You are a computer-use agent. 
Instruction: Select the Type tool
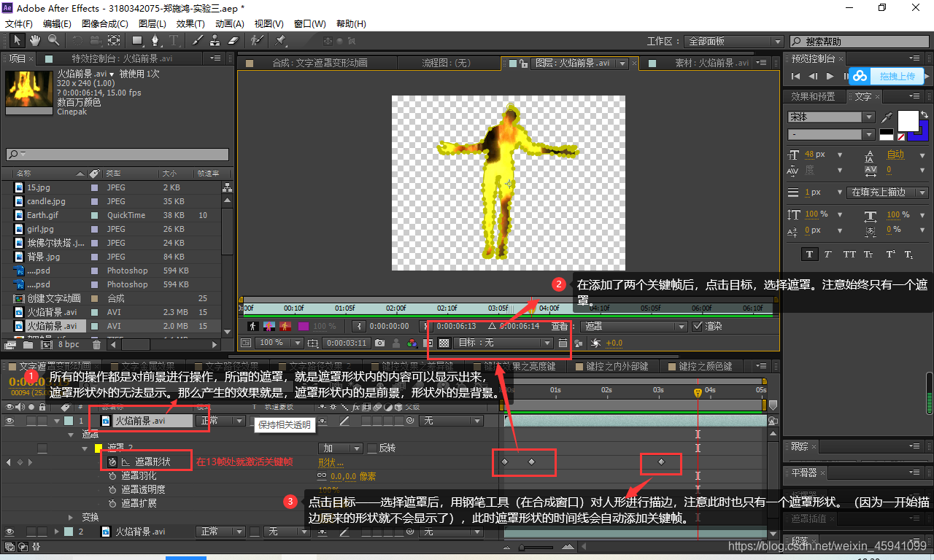pyautogui.click(x=173, y=40)
